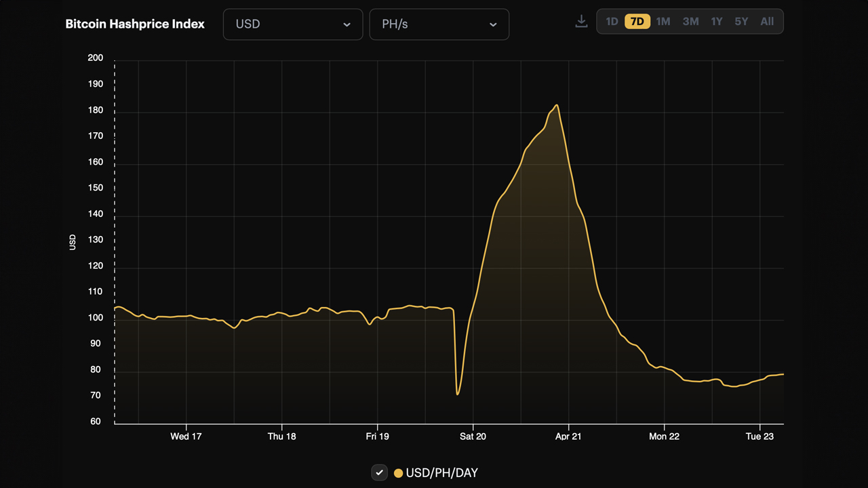Open the PH/s unit dropdown
The image size is (868, 488).
pyautogui.click(x=439, y=24)
